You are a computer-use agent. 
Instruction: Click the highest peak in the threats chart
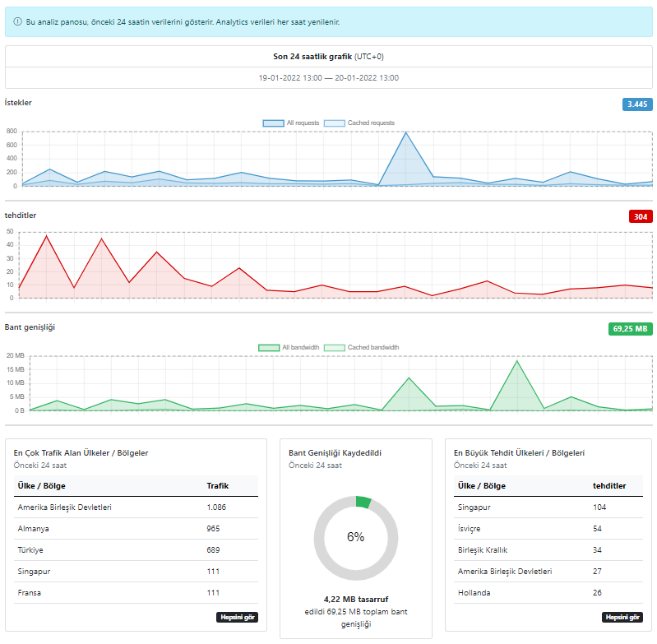47,236
